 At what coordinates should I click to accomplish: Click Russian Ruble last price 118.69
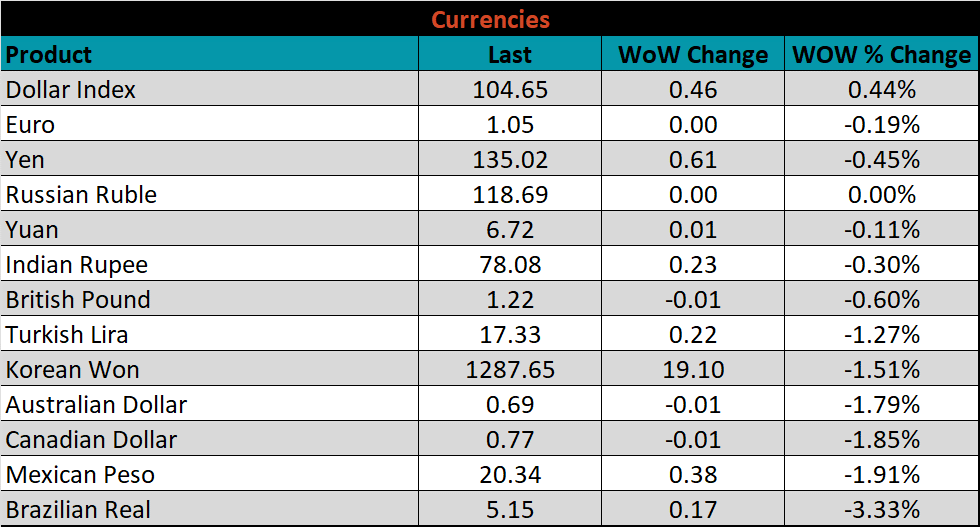[x=510, y=194]
